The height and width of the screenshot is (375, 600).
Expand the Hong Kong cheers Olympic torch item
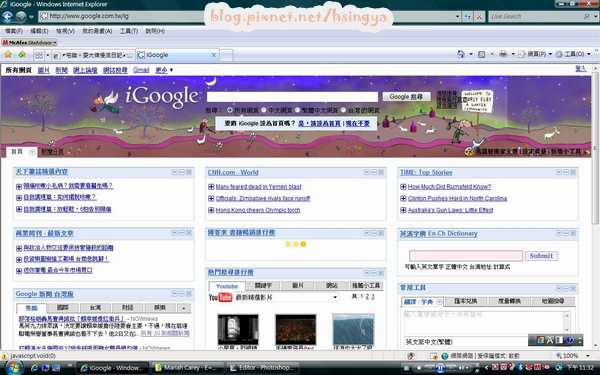coord(211,210)
